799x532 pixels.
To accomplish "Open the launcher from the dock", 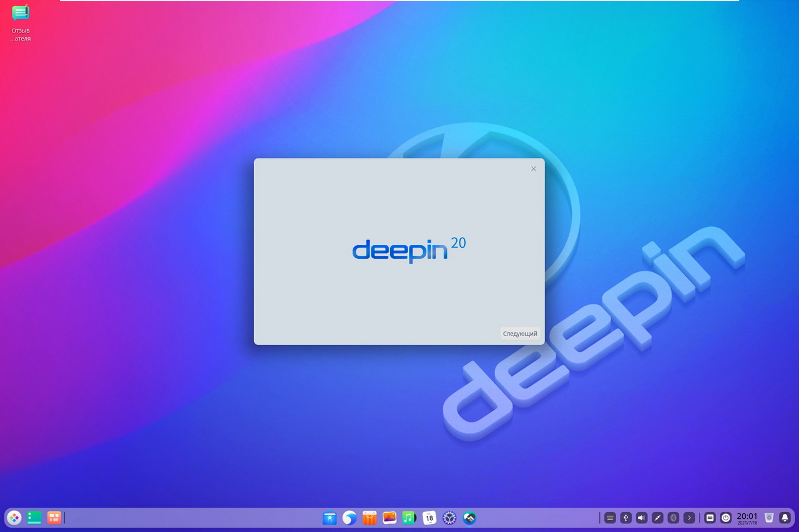I will (x=14, y=518).
